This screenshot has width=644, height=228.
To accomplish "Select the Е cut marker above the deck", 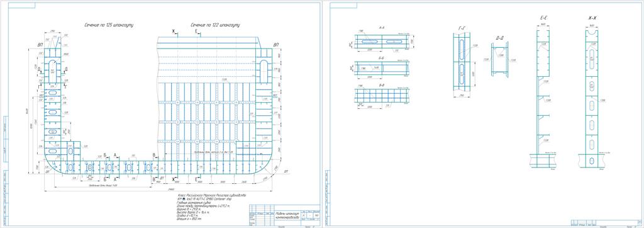I will [196, 31].
